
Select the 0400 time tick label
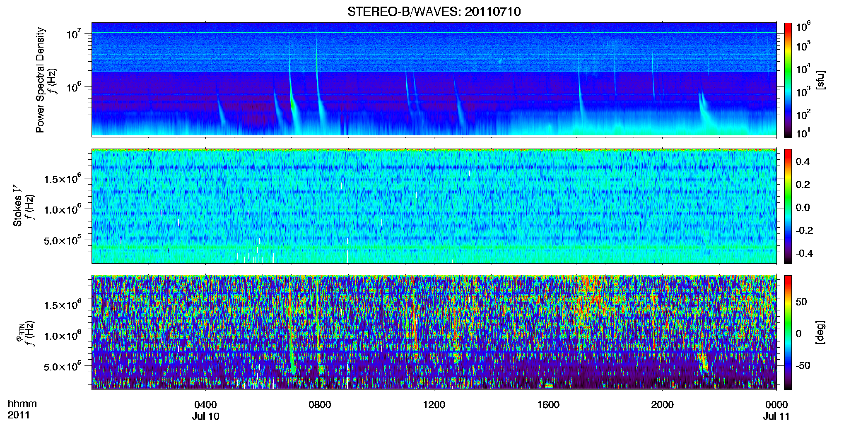point(205,405)
